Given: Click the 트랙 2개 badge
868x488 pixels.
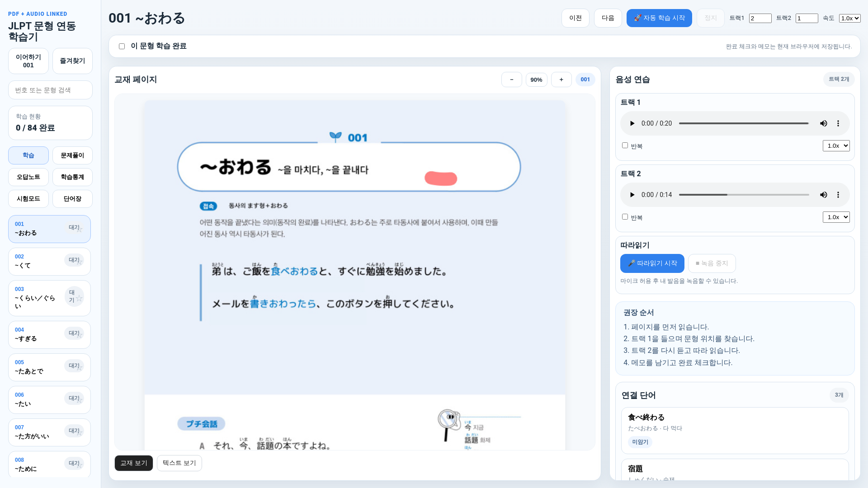Looking at the screenshot, I should click(x=839, y=79).
